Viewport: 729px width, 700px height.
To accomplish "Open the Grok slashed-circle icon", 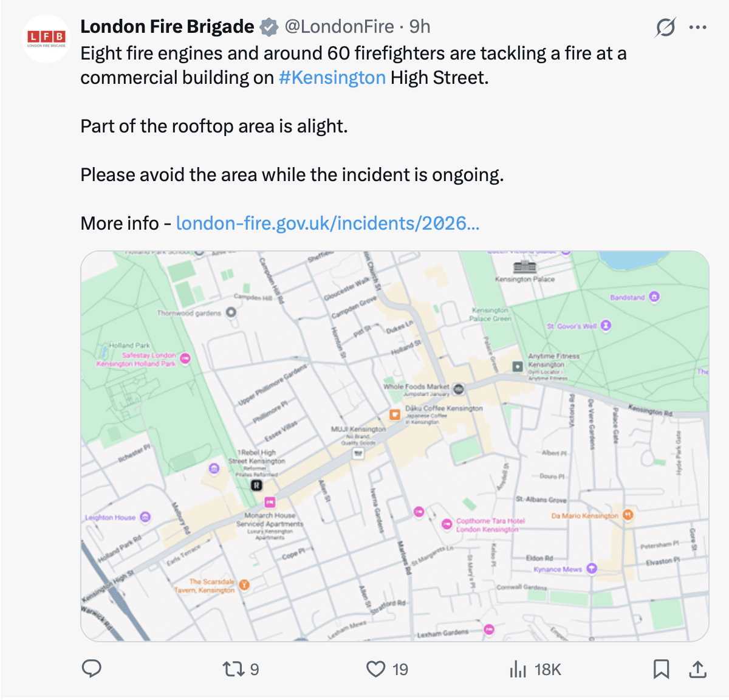I will click(x=666, y=27).
